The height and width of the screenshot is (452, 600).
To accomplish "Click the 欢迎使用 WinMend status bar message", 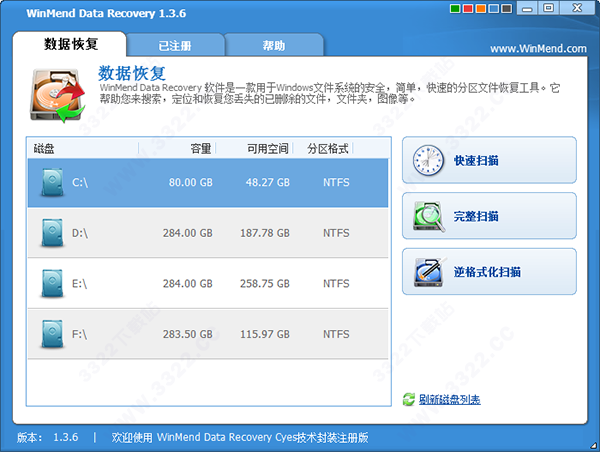I will point(240,437).
